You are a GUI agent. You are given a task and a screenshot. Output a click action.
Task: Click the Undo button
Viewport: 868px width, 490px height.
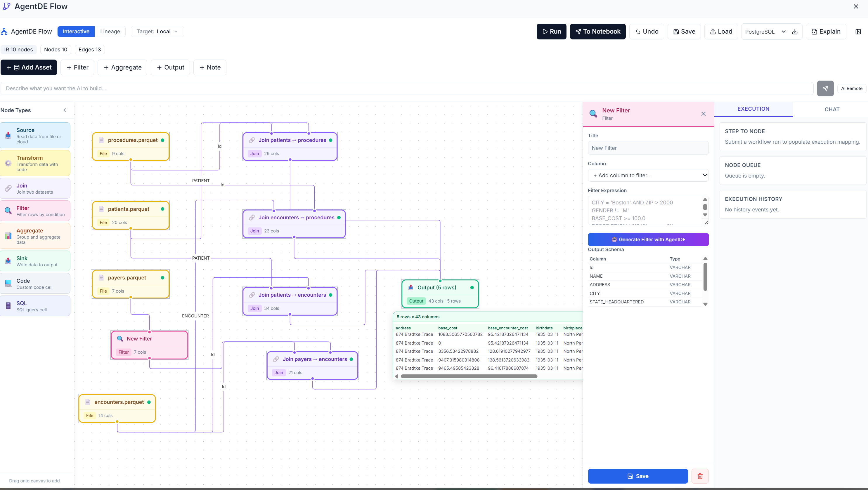tap(646, 31)
